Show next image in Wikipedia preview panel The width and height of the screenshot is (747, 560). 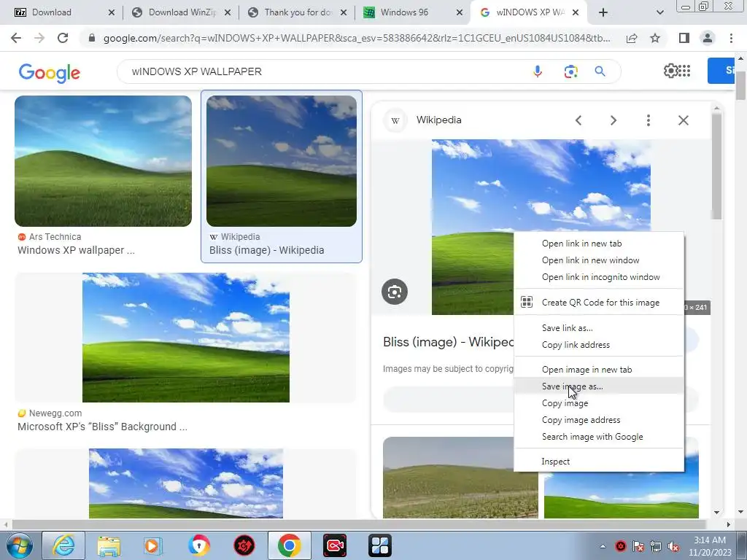[614, 120]
